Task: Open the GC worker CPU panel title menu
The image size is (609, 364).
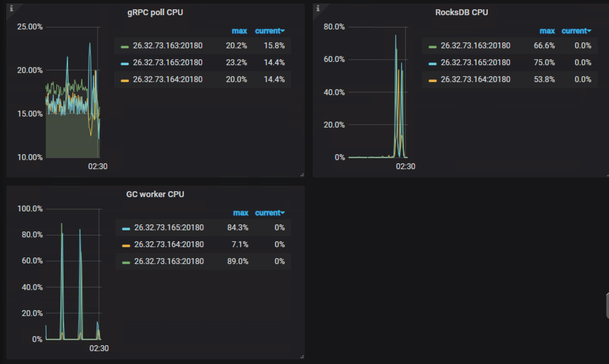Action: [155, 194]
